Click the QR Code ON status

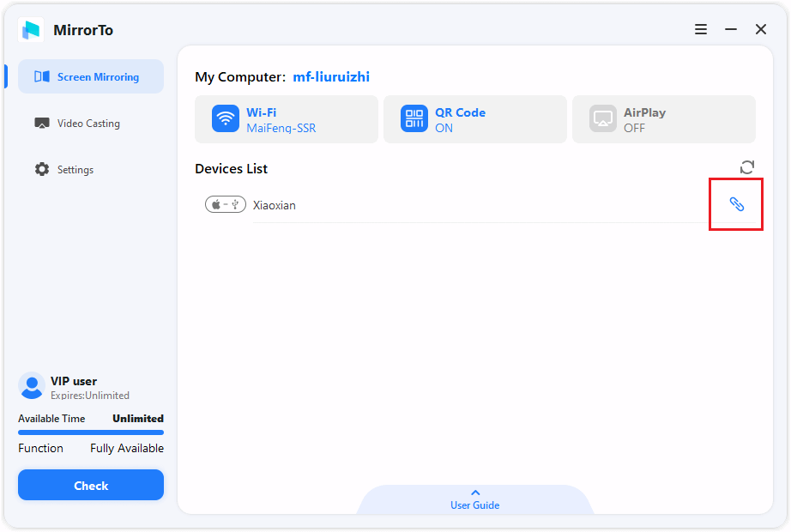[444, 128]
